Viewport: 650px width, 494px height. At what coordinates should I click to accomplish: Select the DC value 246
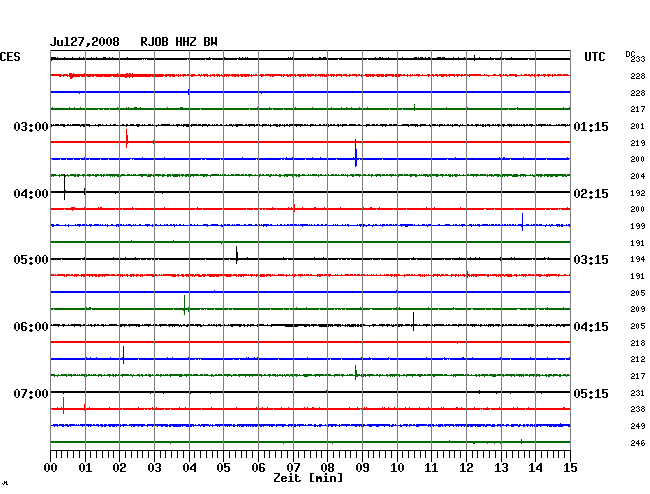coord(638,443)
